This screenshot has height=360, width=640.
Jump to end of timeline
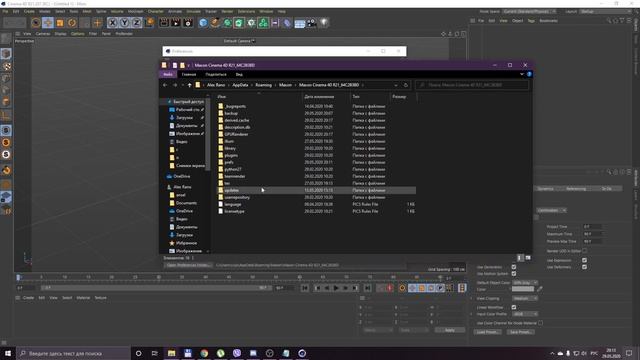pyautogui.click(x=367, y=288)
